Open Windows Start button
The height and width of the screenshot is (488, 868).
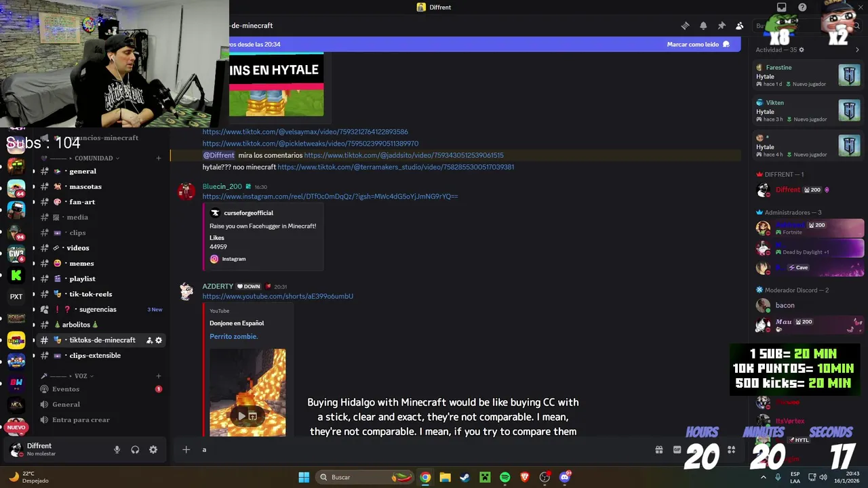(304, 477)
